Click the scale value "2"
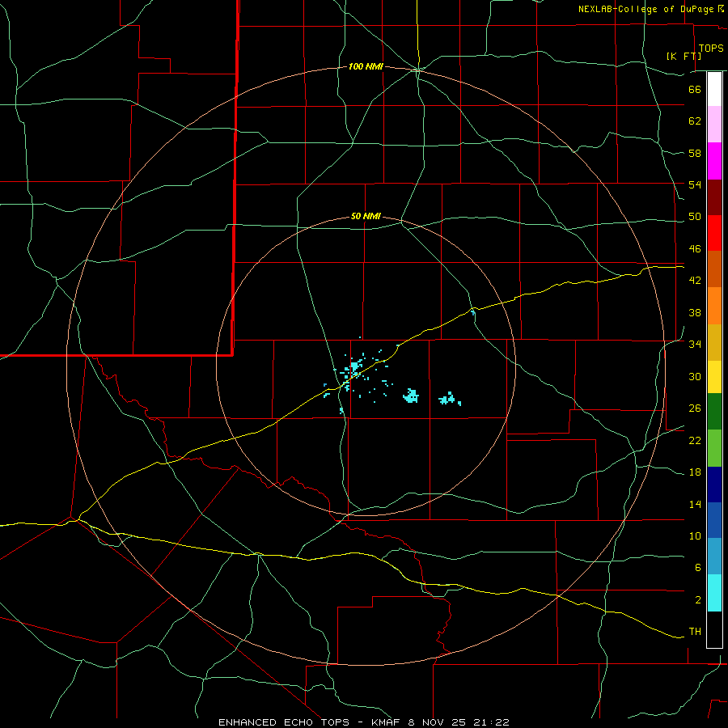This screenshot has height=728, width=728. click(x=697, y=600)
